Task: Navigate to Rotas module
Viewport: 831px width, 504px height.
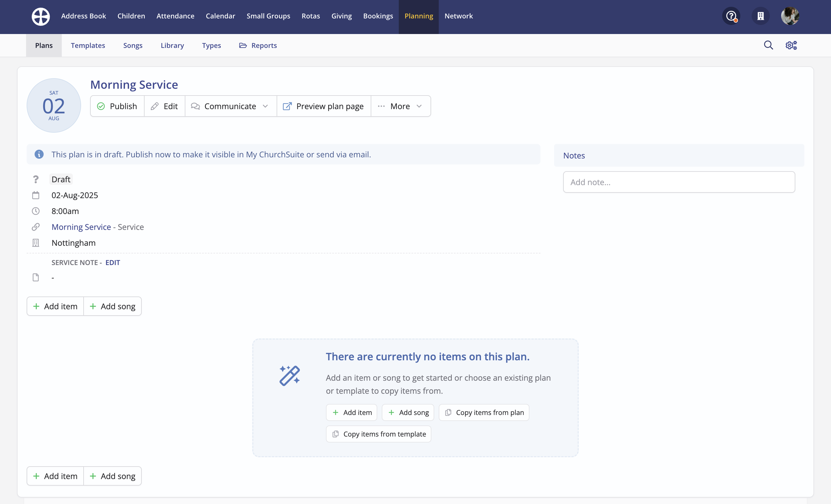Action: [311, 16]
